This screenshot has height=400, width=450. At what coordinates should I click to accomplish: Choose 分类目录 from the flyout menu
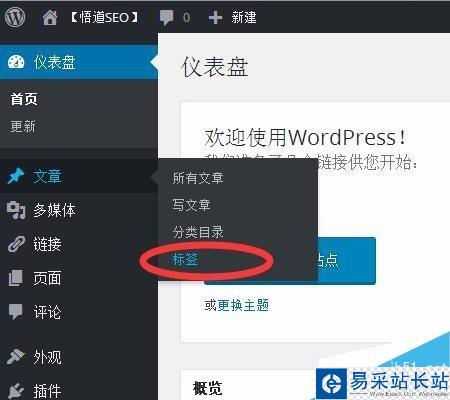[198, 232]
